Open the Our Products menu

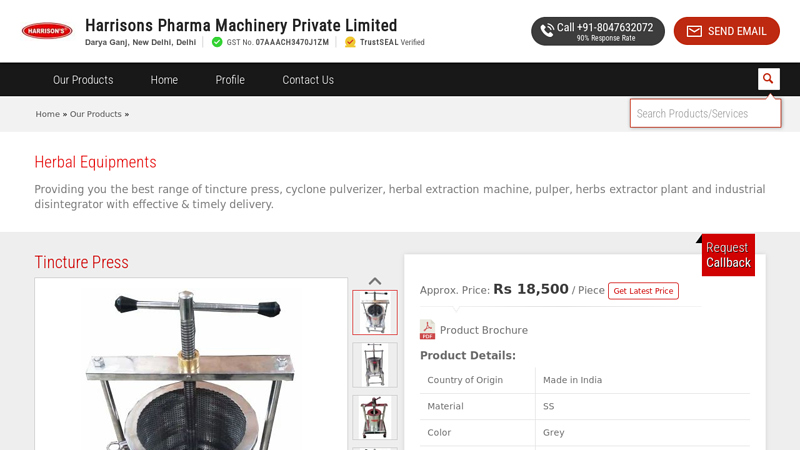pyautogui.click(x=83, y=80)
